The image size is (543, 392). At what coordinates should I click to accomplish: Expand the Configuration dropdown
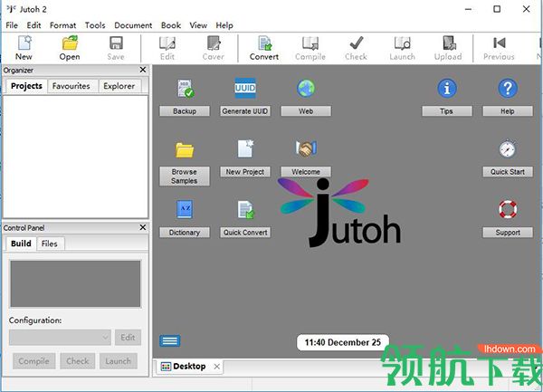60,338
